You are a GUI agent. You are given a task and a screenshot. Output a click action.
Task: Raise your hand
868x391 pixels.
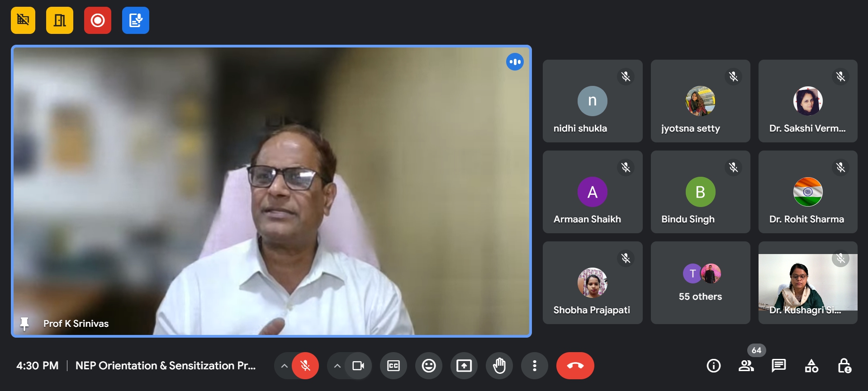[499, 366]
